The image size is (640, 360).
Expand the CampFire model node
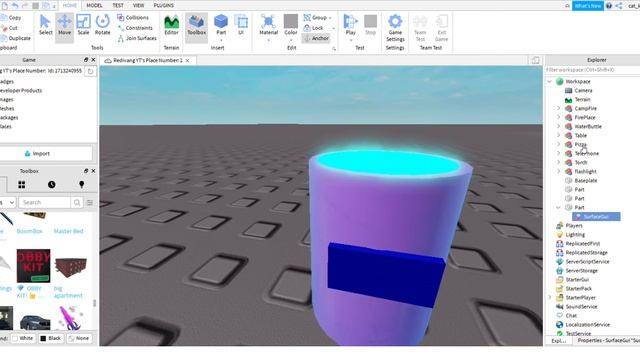(558, 108)
